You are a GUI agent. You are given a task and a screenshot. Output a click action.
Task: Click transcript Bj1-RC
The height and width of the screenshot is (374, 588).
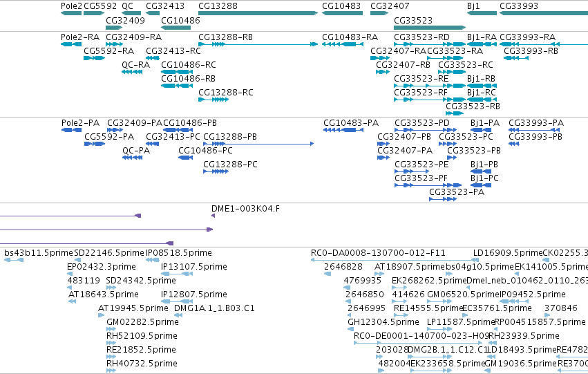pyautogui.click(x=482, y=93)
